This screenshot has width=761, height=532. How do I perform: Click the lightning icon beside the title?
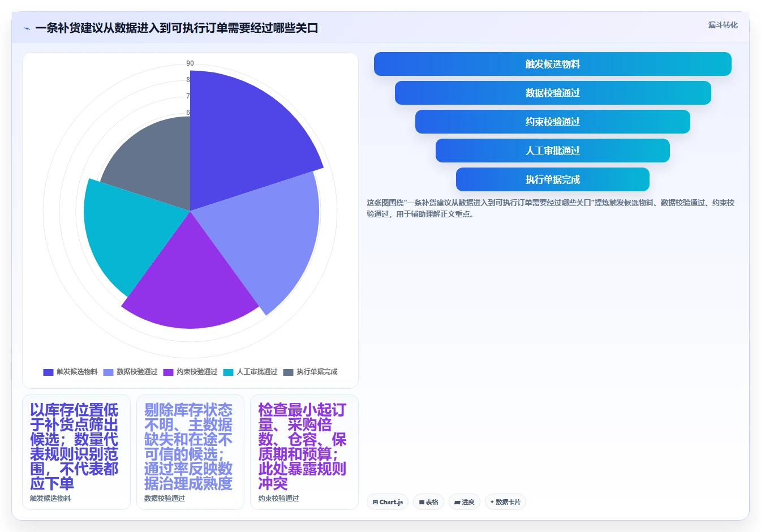(x=27, y=28)
